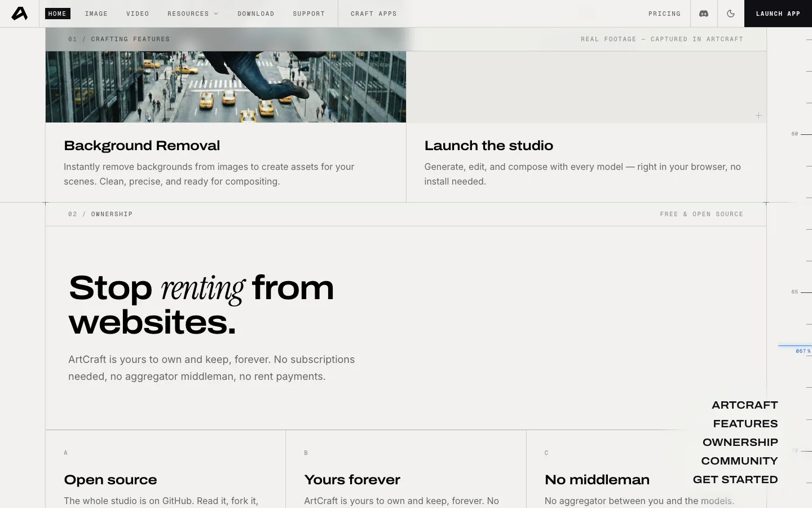
Task: Click the Open source card heading
Action: 111,480
